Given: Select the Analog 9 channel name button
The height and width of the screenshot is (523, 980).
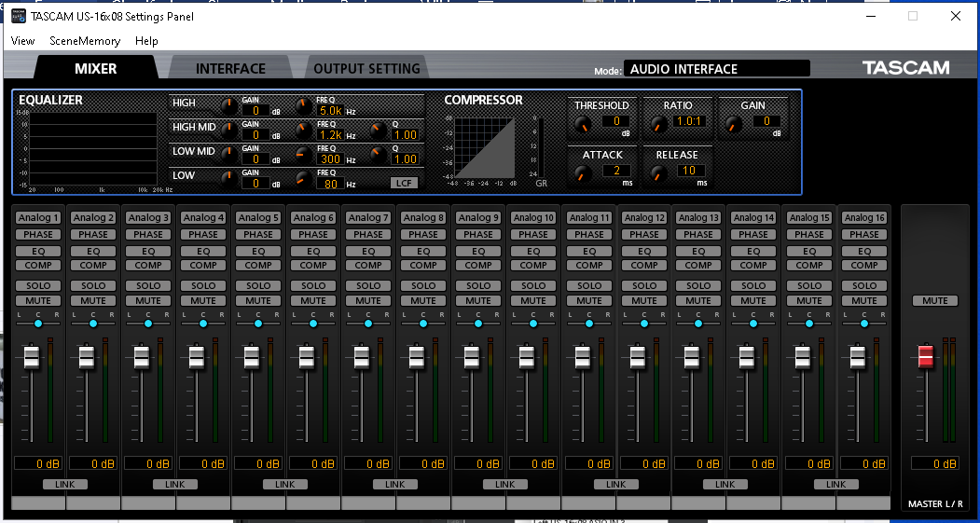Looking at the screenshot, I should pyautogui.click(x=478, y=217).
